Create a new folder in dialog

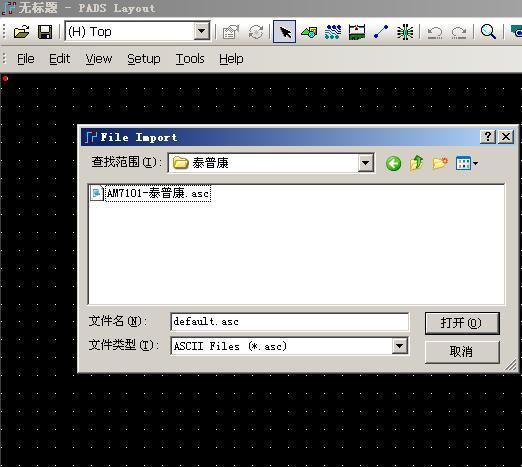(x=440, y=163)
